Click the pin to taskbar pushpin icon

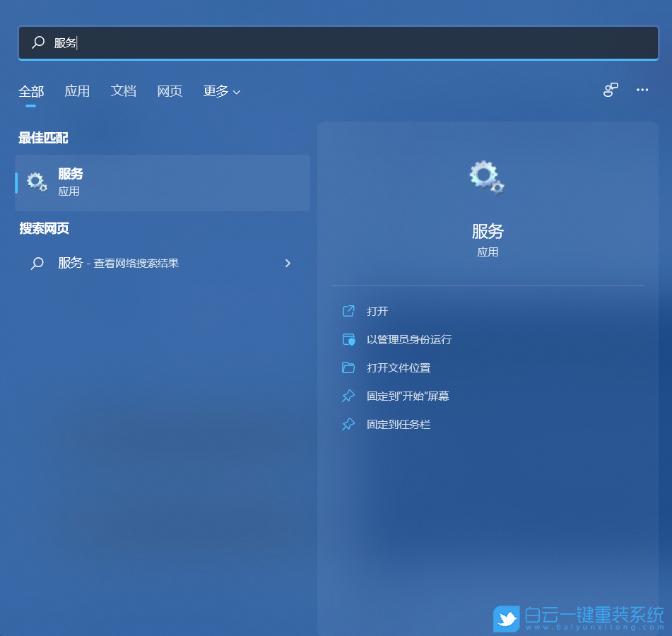348,424
